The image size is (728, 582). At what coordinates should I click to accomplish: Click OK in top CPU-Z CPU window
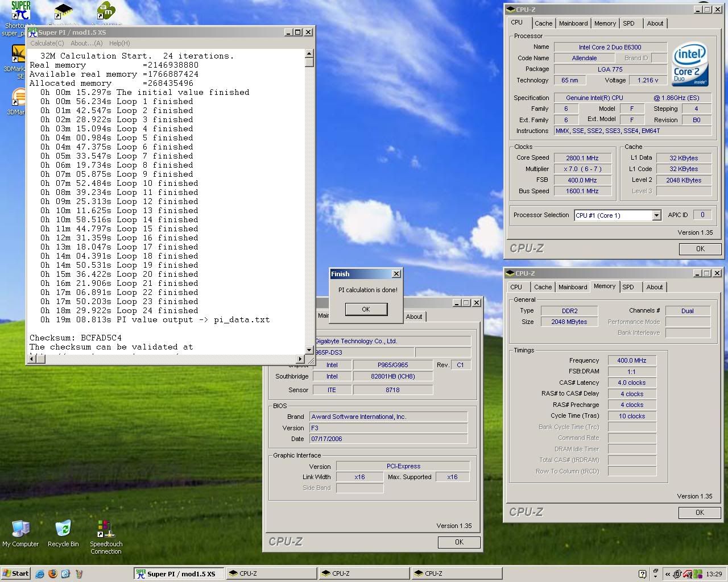pos(700,249)
